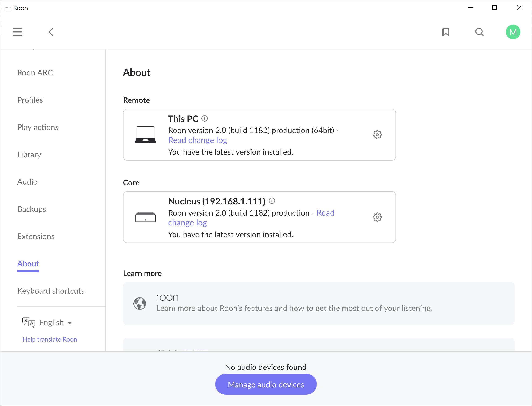Go back using the back arrow
532x406 pixels.
(x=51, y=32)
